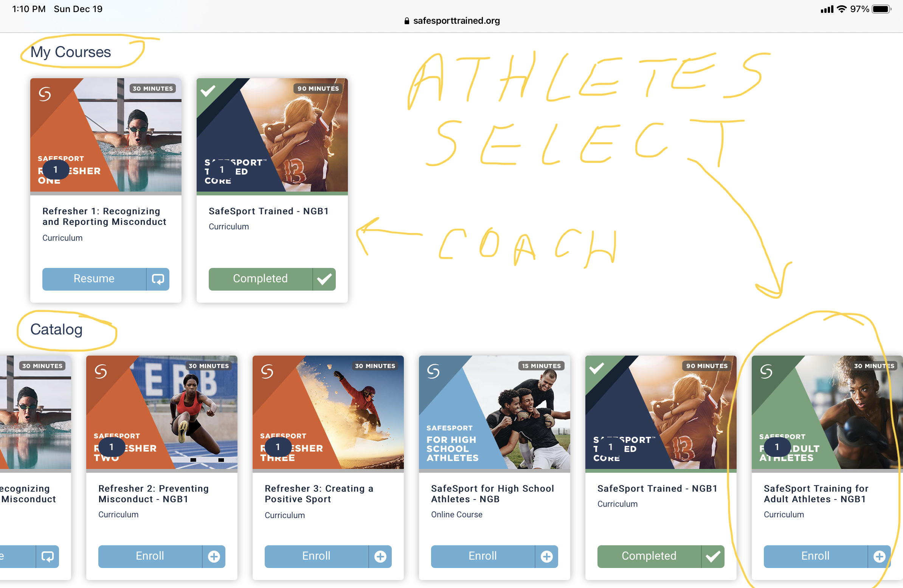
Task: Open the Refresher Three snowboarder thumbnail
Action: (x=328, y=412)
